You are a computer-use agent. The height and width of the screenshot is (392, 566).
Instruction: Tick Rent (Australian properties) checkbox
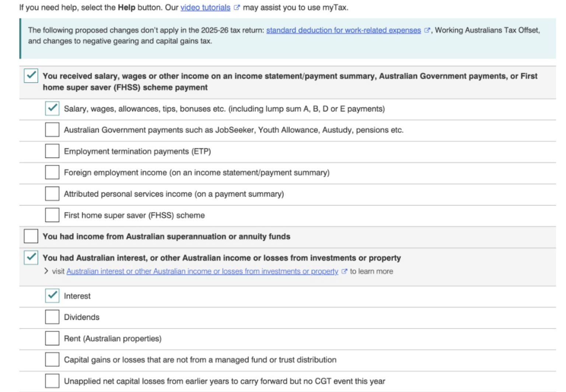pyautogui.click(x=52, y=338)
